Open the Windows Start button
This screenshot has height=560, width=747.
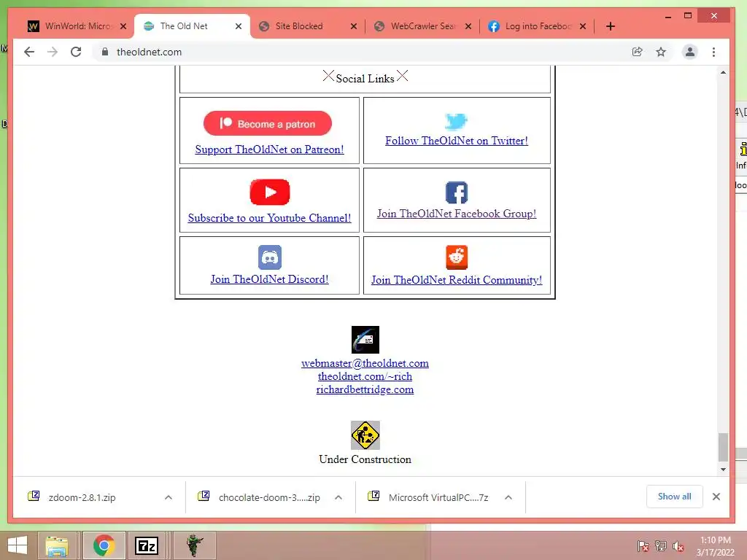coord(18,545)
